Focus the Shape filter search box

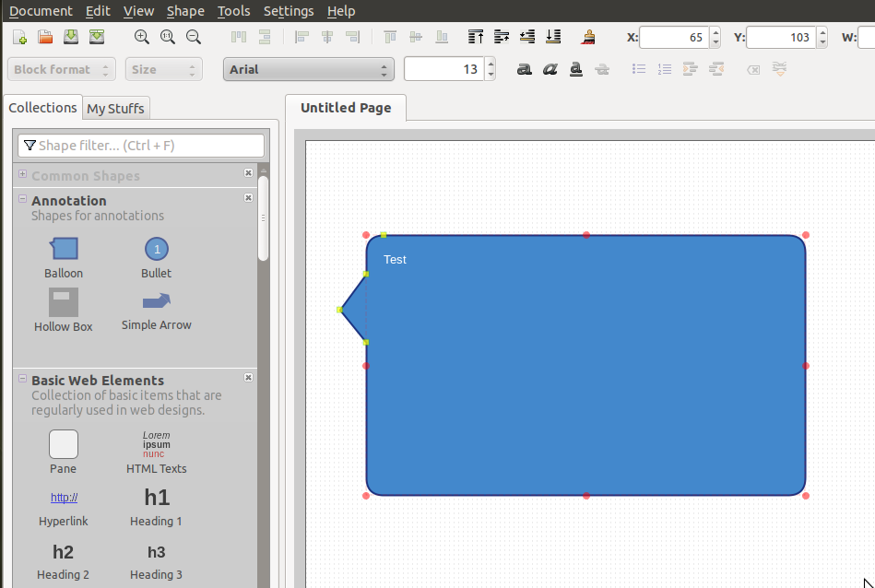[x=141, y=146]
